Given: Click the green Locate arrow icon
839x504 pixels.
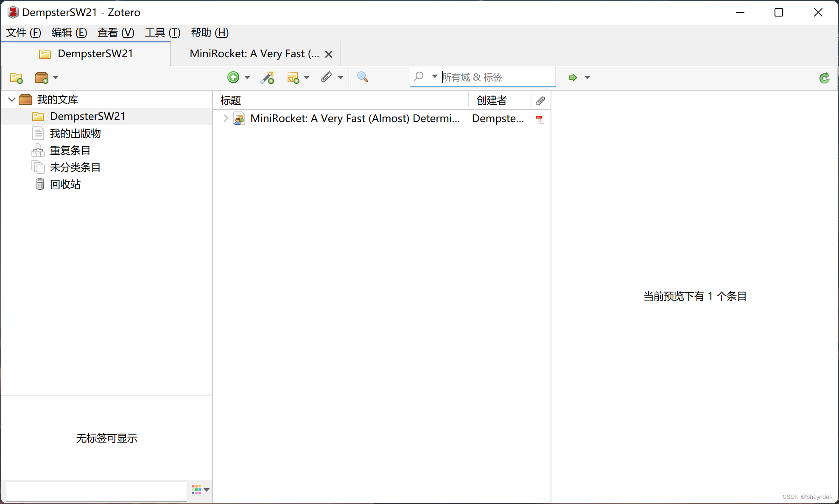Looking at the screenshot, I should [x=573, y=78].
